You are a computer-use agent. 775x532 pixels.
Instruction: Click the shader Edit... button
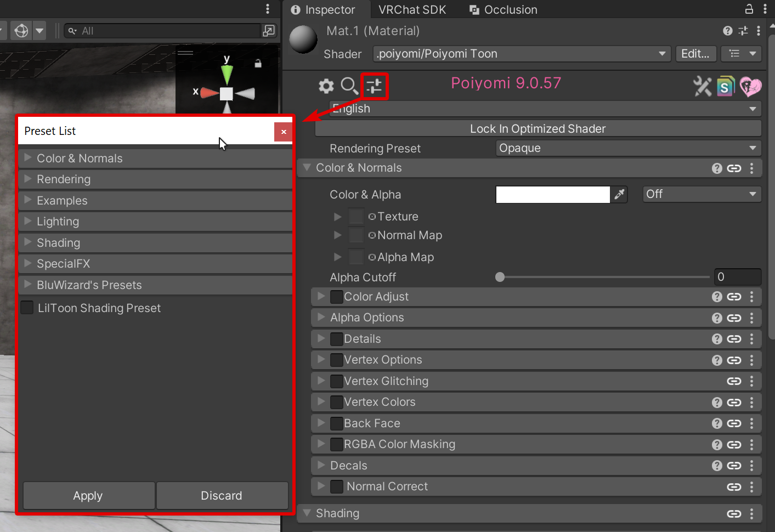coord(695,54)
